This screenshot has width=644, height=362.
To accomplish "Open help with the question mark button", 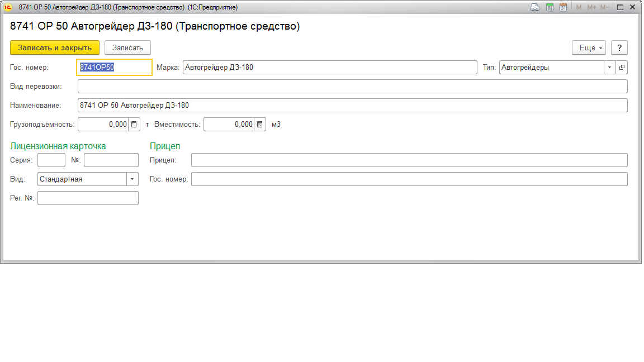I will [x=619, y=48].
